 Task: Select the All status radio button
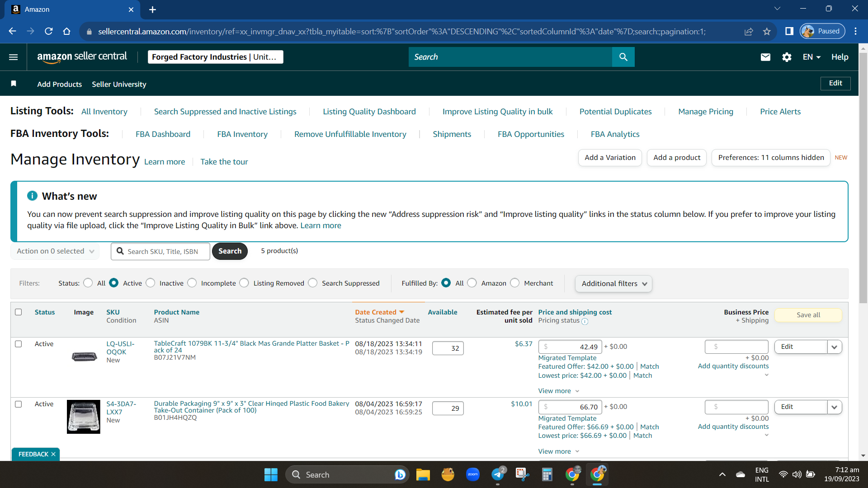click(x=88, y=283)
